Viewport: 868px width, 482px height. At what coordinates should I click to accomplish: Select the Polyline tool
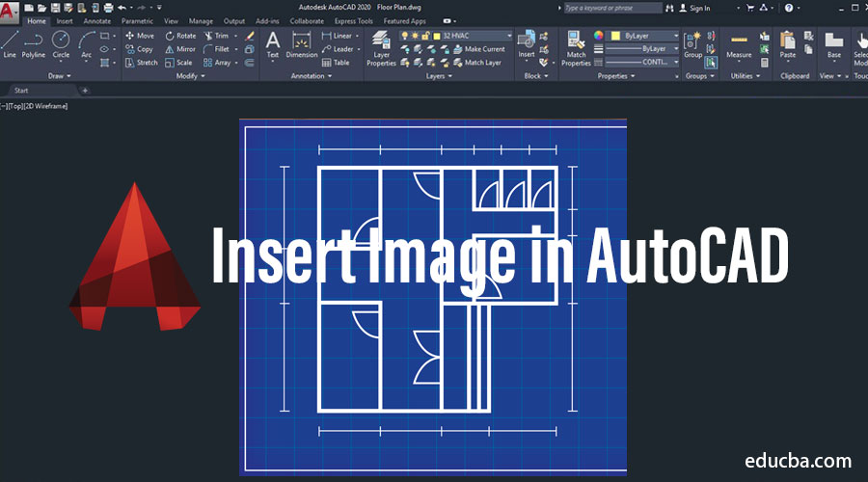[x=34, y=43]
